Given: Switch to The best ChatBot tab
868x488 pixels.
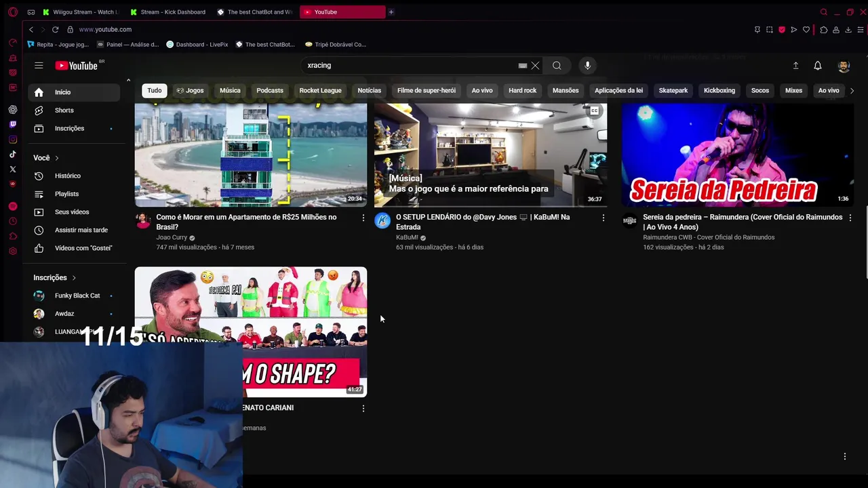Looking at the screenshot, I should tap(256, 12).
